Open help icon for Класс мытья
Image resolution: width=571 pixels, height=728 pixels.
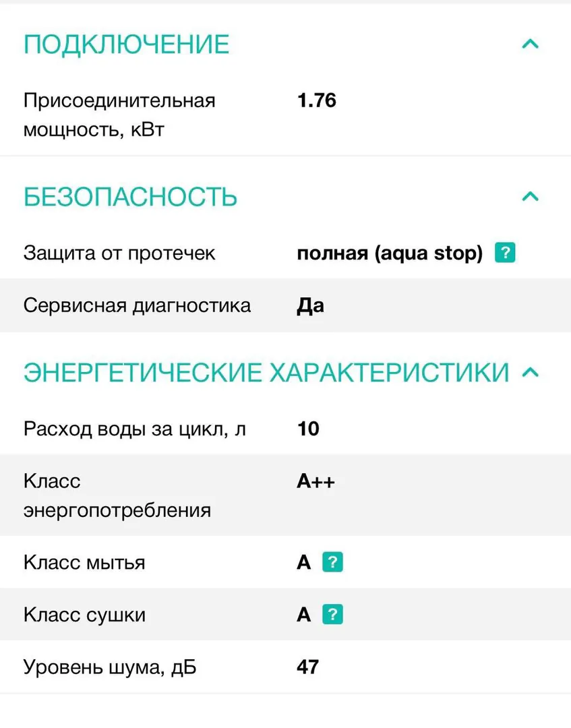click(332, 562)
